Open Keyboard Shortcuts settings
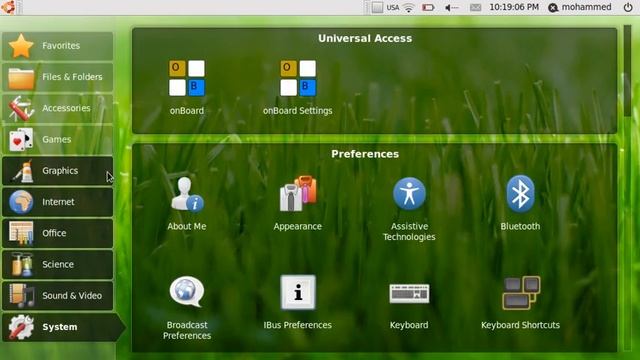Image resolution: width=640 pixels, height=360 pixels. click(520, 302)
